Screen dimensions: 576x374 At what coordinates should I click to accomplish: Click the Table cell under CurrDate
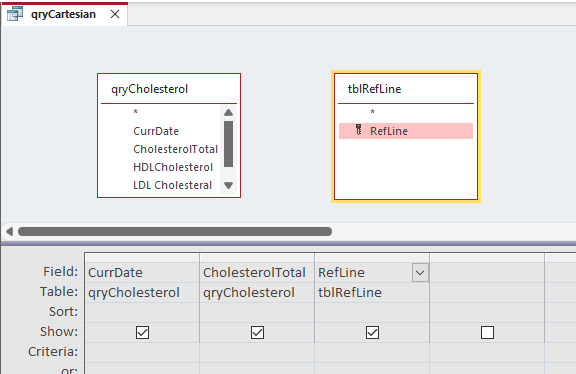point(142,292)
